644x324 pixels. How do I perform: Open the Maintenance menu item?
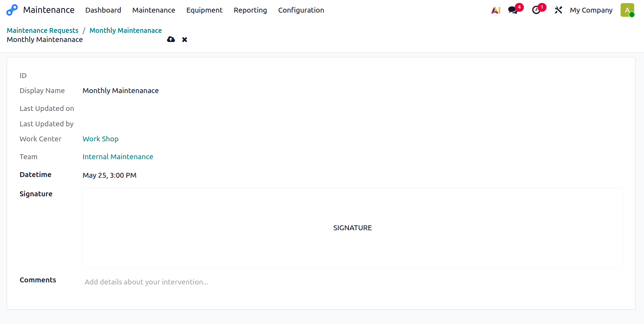154,10
